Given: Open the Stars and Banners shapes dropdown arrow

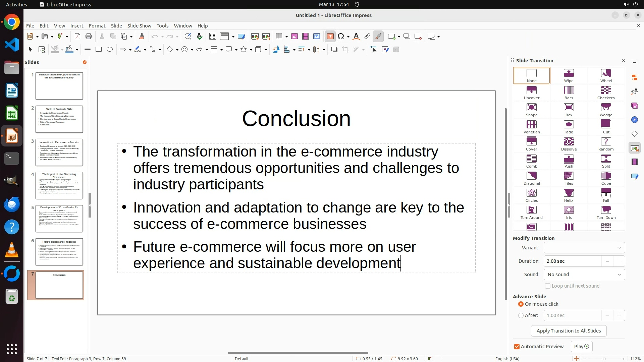Looking at the screenshot, I should click(x=251, y=50).
